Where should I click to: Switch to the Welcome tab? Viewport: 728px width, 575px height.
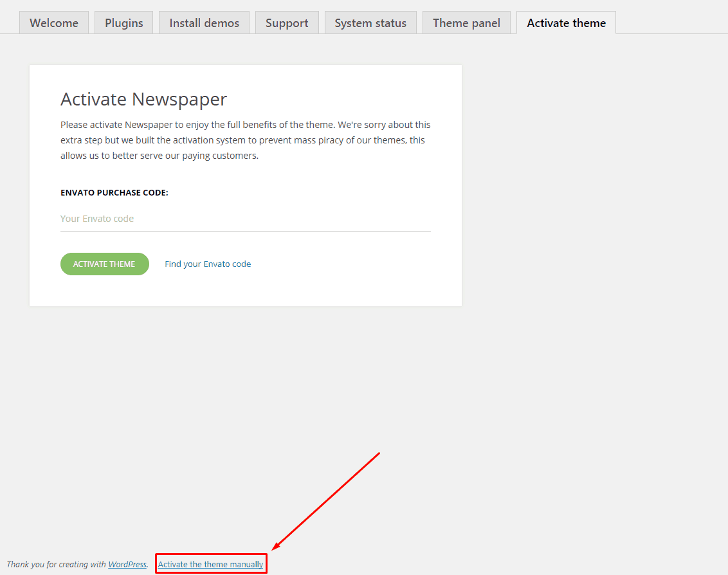pyautogui.click(x=54, y=23)
